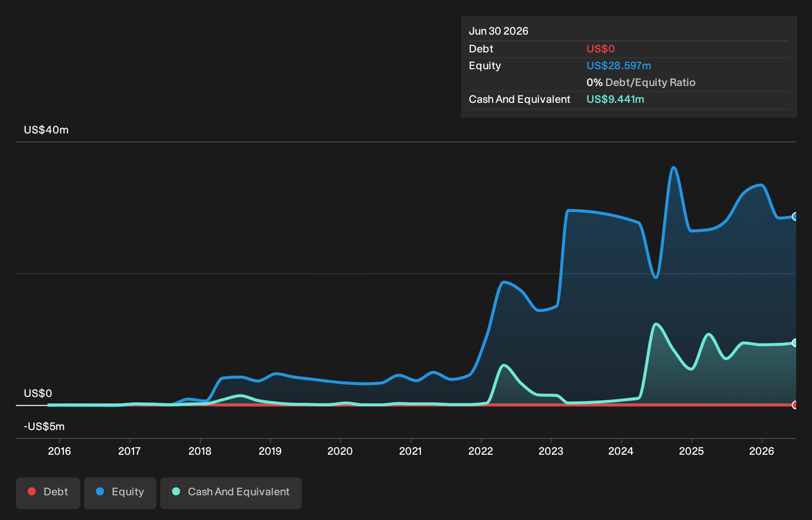Click the US$9.441m cash value in tooltip

[615, 99]
